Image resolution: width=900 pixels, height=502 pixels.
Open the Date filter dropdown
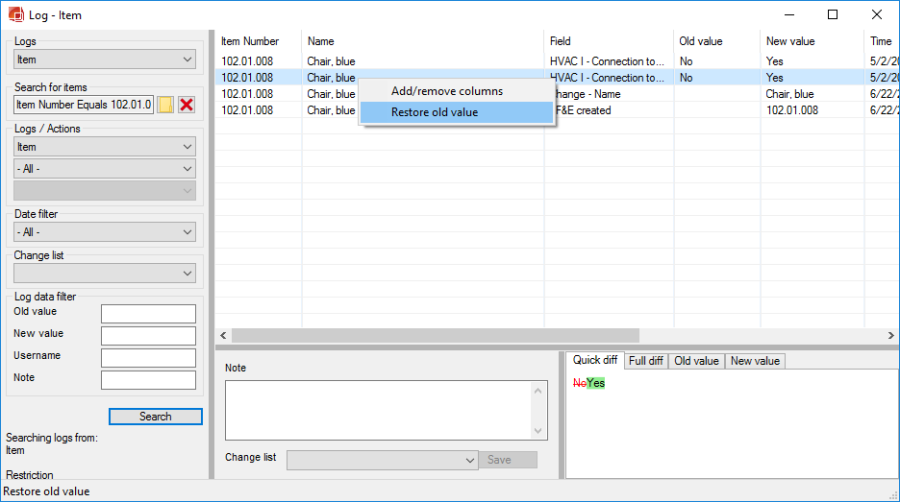coord(104,232)
